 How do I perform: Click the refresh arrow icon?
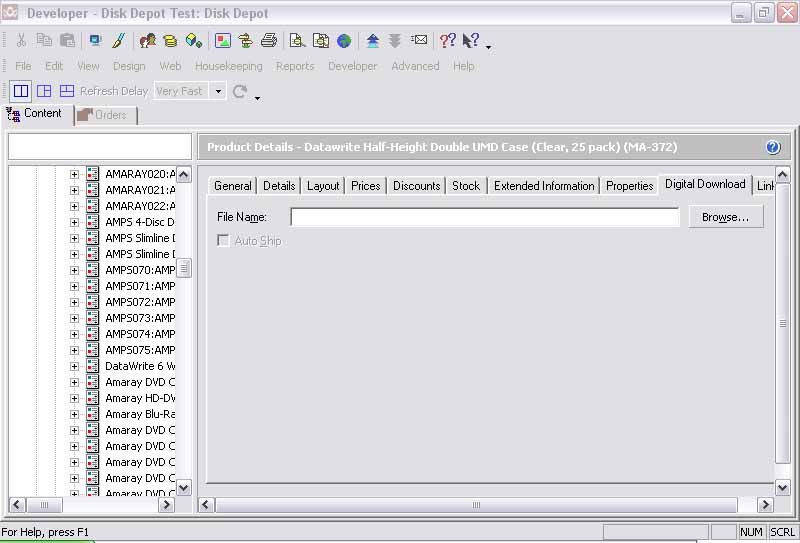click(x=240, y=91)
